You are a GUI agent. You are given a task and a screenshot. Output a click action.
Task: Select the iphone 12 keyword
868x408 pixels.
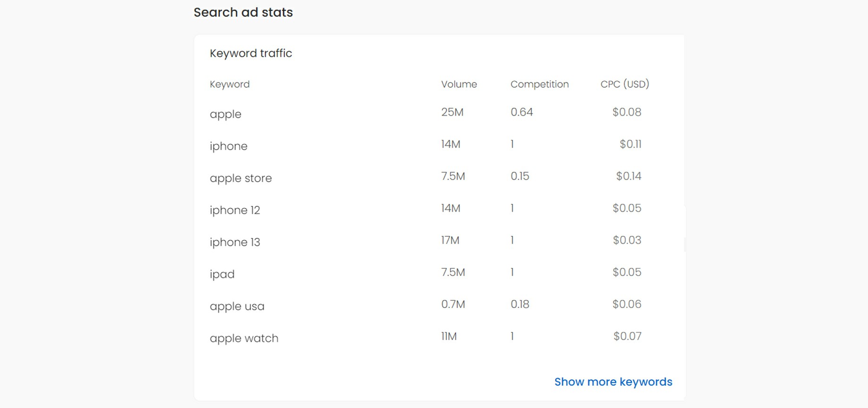235,210
